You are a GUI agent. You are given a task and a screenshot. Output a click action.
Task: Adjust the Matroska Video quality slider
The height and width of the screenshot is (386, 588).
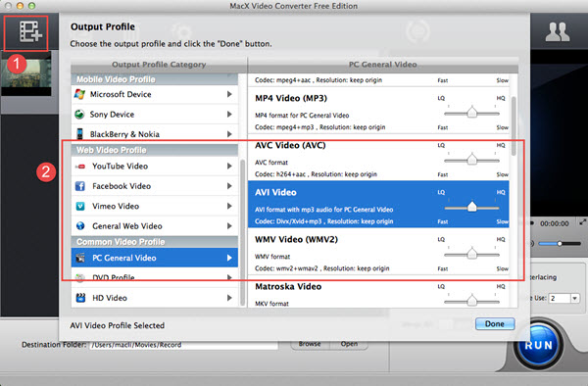tap(471, 301)
